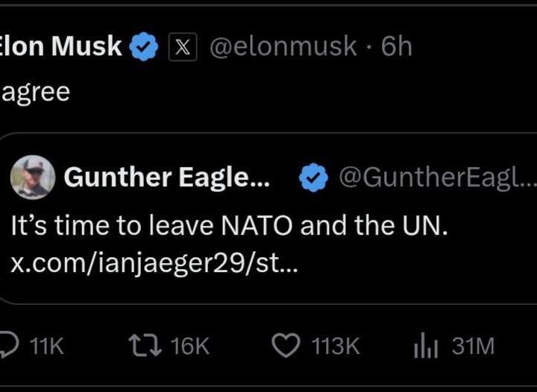
Task: Click the 113K likes count
Action: pos(334,346)
